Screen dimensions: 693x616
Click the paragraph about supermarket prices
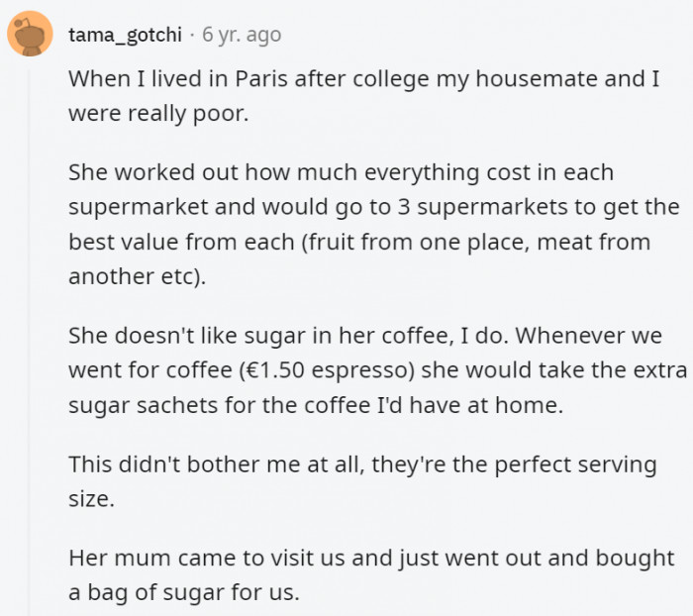coord(373,224)
